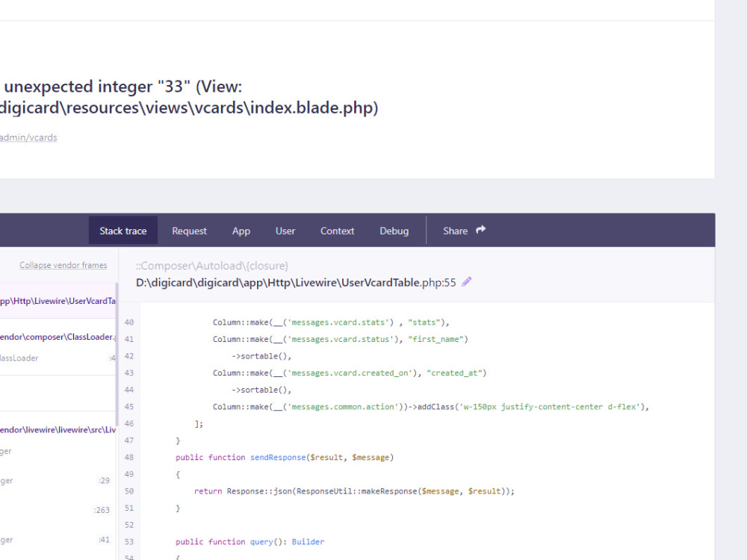This screenshot has width=747, height=560.
Task: Select the UserVcardTable stack frame
Action: [x=58, y=301]
